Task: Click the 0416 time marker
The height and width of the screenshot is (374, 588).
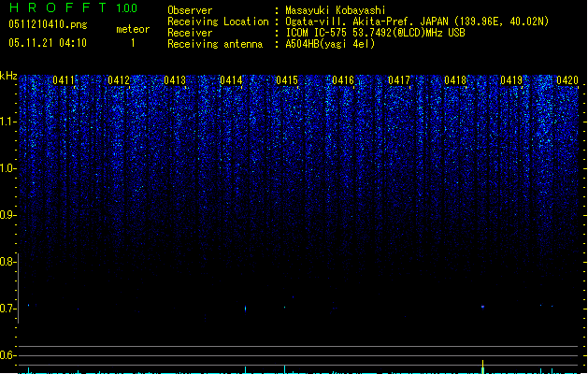Action: [x=343, y=80]
